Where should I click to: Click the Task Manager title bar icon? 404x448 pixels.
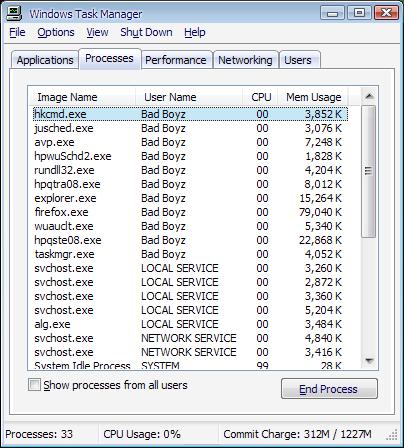pos(14,13)
